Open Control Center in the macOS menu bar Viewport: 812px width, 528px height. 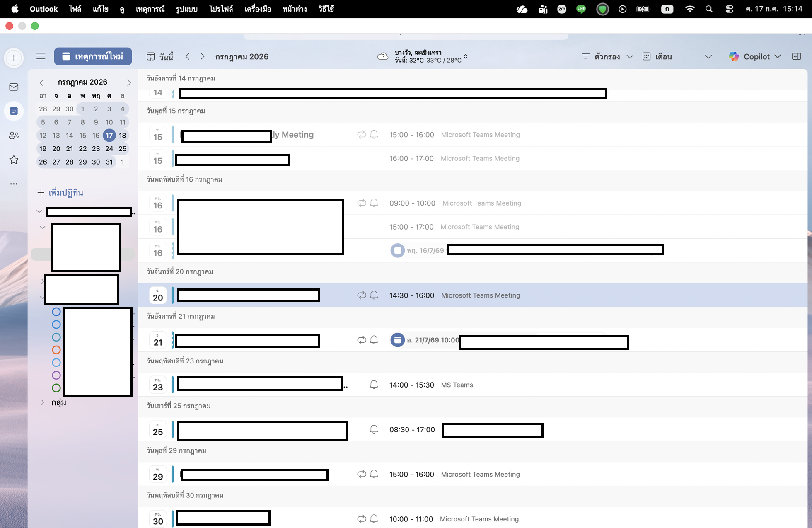(x=730, y=9)
